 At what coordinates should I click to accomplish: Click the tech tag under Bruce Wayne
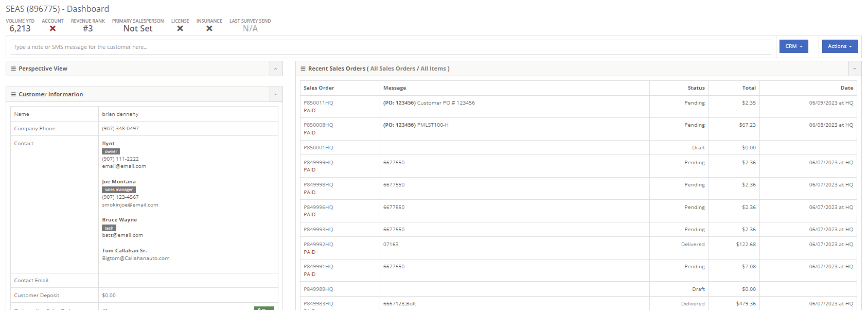(109, 228)
